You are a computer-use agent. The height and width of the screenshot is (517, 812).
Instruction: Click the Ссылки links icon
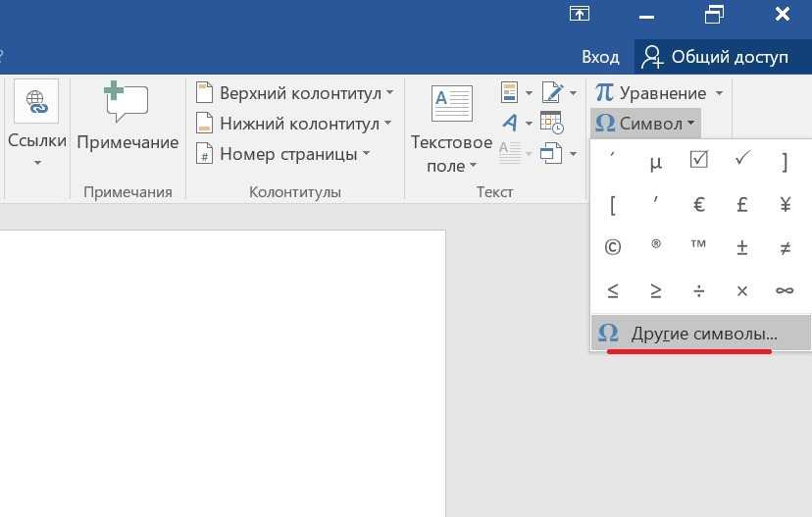pos(36,102)
